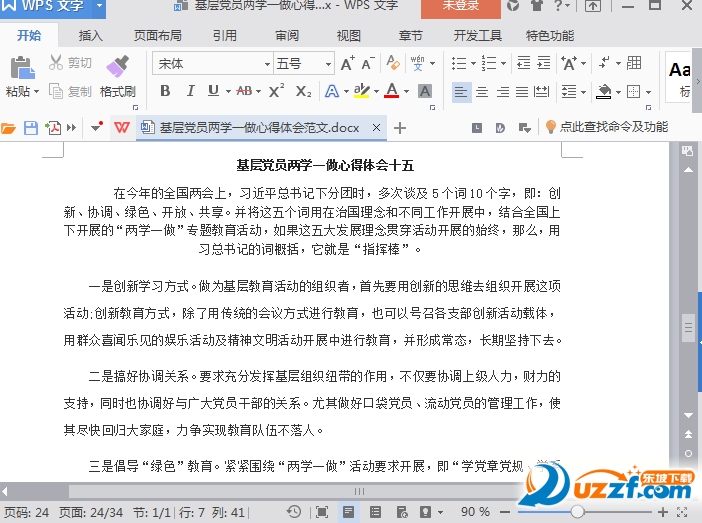Toggle Subscript X₂ formatting
The width and height of the screenshot is (702, 523).
pyautogui.click(x=304, y=92)
